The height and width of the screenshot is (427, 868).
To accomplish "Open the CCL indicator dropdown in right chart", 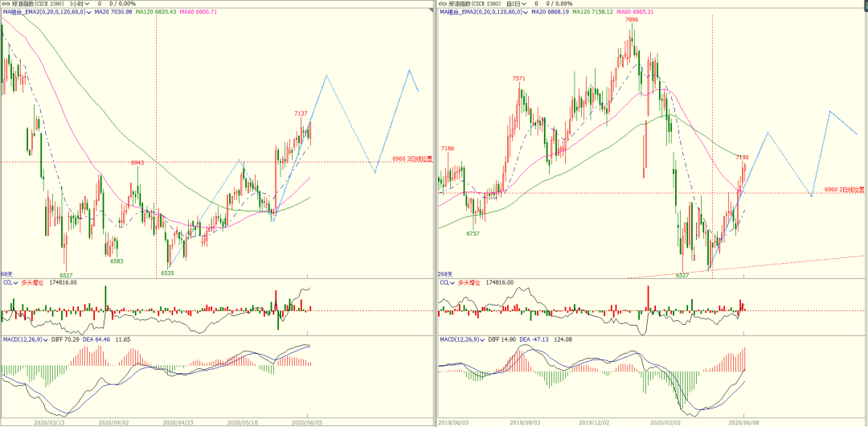I will coord(453,282).
